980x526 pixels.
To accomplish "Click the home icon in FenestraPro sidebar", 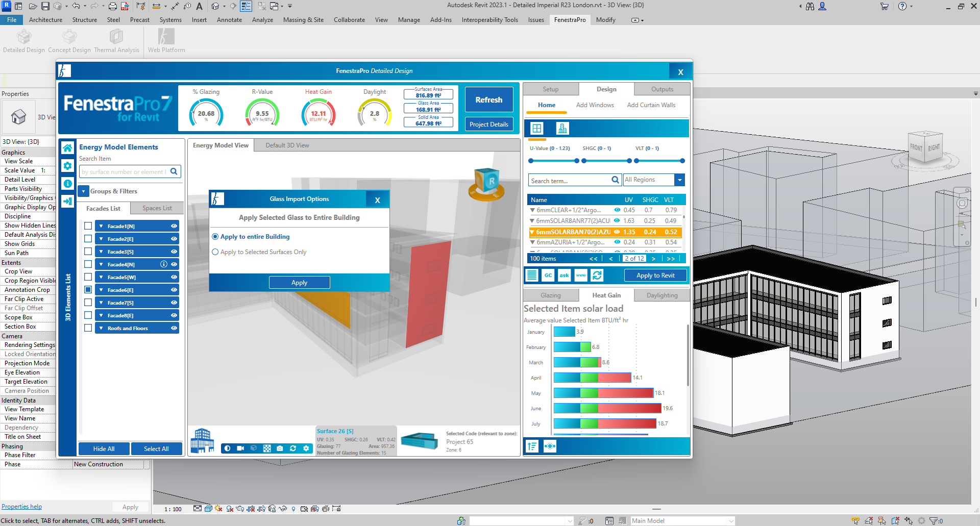I will pyautogui.click(x=67, y=148).
